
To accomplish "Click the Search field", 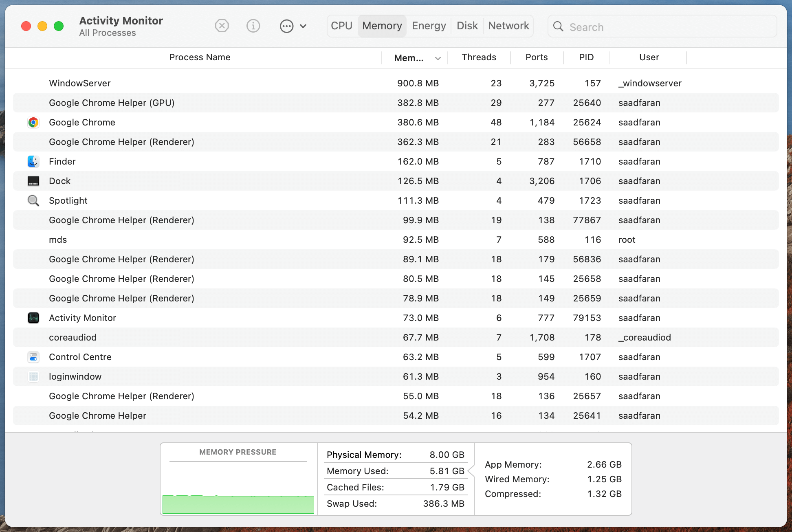I will tap(662, 26).
